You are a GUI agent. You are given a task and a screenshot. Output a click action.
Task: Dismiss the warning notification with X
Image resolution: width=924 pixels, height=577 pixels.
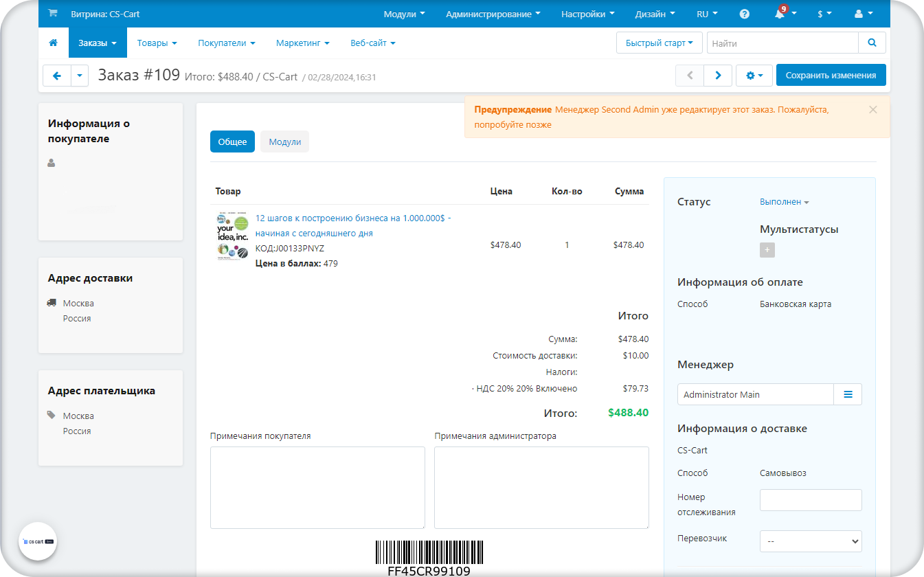872,109
